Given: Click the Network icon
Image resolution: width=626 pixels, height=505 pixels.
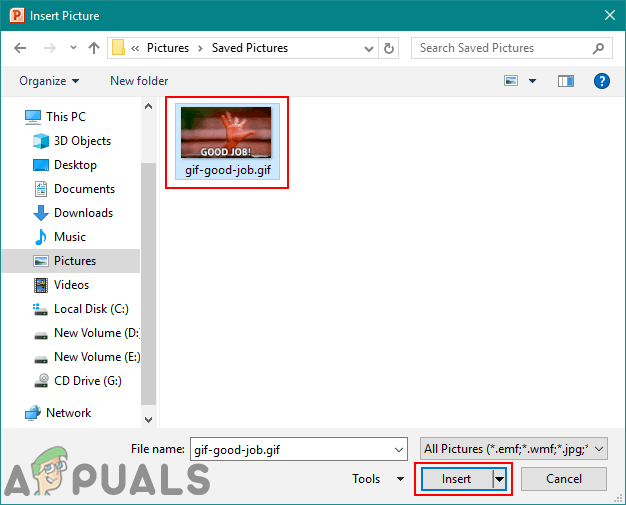Looking at the screenshot, I should click(x=33, y=413).
